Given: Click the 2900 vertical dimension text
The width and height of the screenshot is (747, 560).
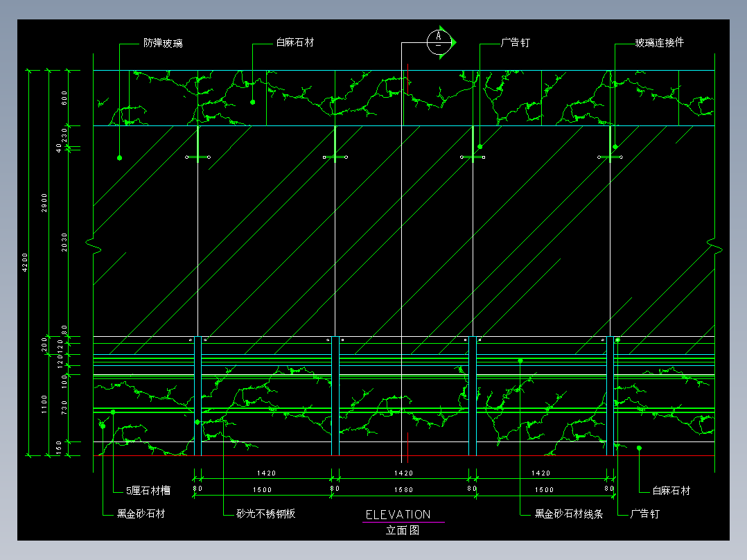Looking at the screenshot, I should coord(44,203).
